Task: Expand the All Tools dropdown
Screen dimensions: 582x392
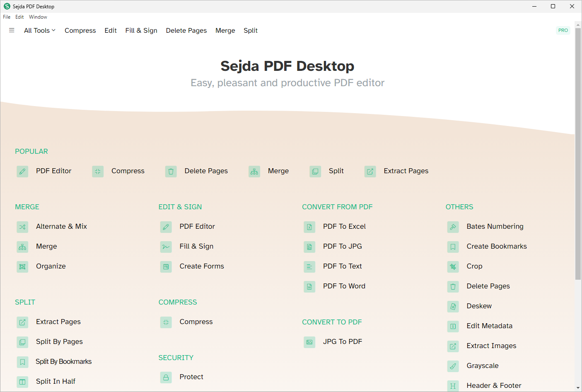Action: tap(39, 30)
